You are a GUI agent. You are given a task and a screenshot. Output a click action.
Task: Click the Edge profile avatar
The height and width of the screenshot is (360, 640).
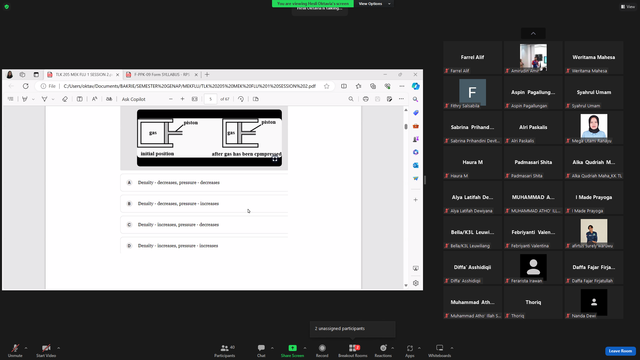[10, 75]
